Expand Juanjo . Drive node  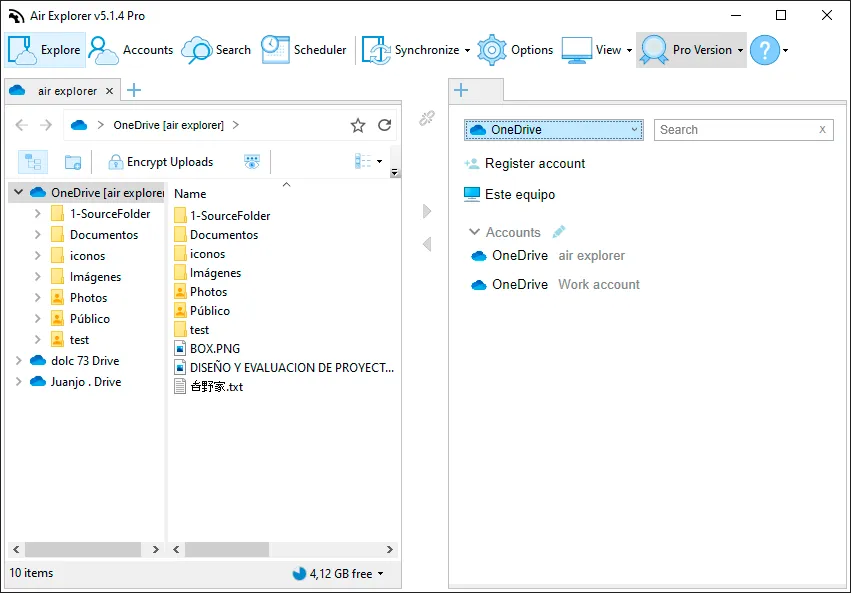[18, 381]
